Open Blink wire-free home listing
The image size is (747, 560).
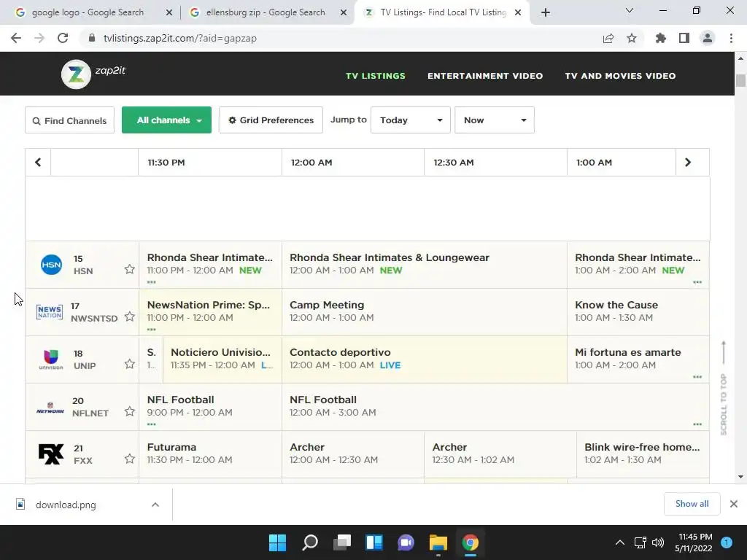click(643, 454)
